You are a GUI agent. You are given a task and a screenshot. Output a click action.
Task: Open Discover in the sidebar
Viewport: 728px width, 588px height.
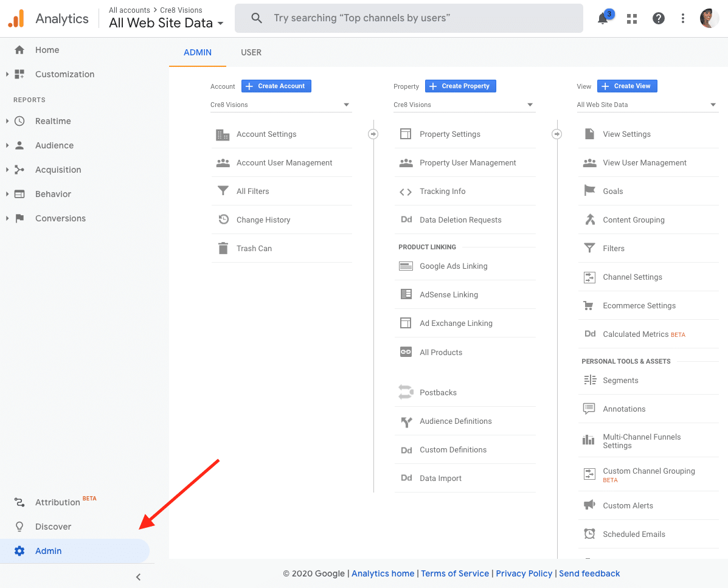(x=53, y=526)
